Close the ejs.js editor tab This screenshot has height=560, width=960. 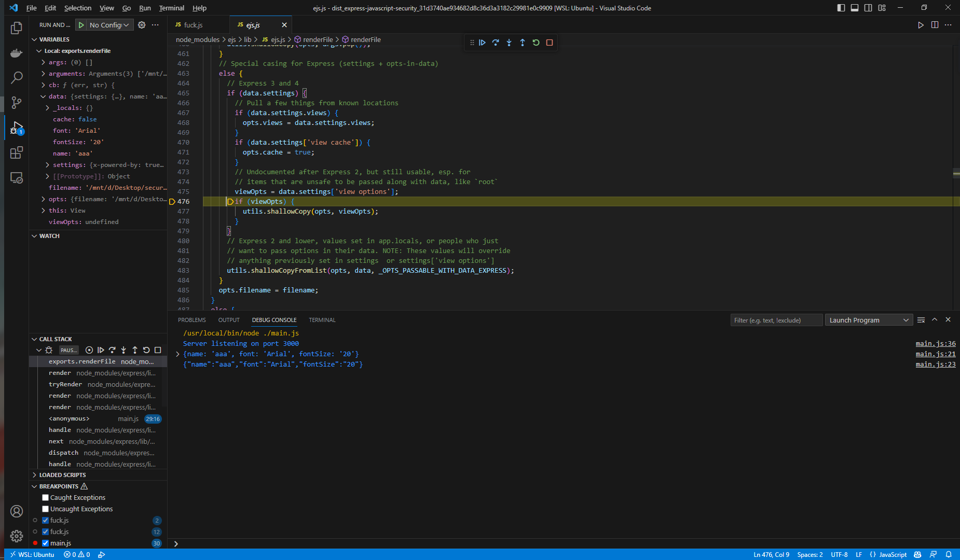pos(284,25)
